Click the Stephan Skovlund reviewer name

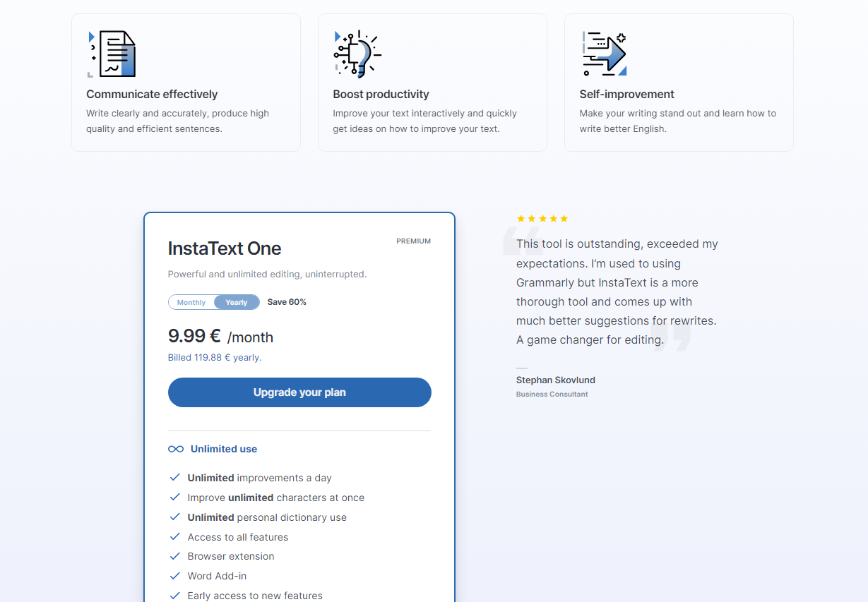point(556,380)
